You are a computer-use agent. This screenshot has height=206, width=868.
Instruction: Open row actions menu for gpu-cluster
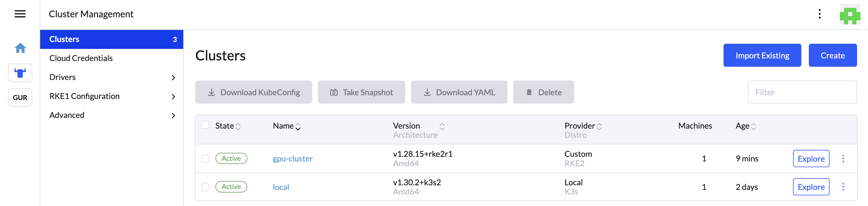click(843, 158)
